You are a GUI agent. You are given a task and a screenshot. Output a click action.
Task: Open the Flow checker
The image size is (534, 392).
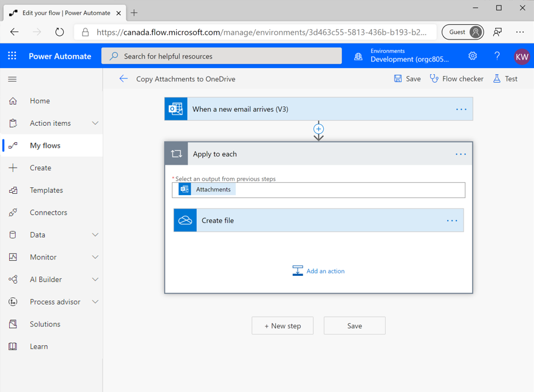pos(456,78)
